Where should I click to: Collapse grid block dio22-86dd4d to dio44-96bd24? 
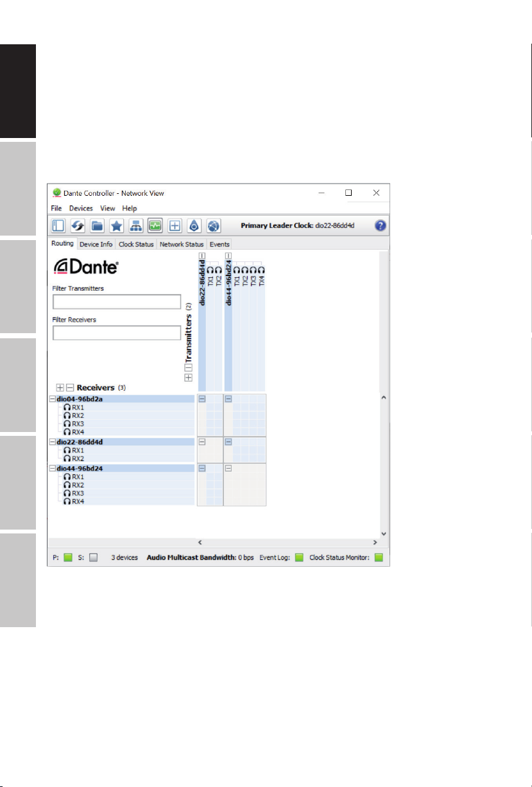click(228, 442)
